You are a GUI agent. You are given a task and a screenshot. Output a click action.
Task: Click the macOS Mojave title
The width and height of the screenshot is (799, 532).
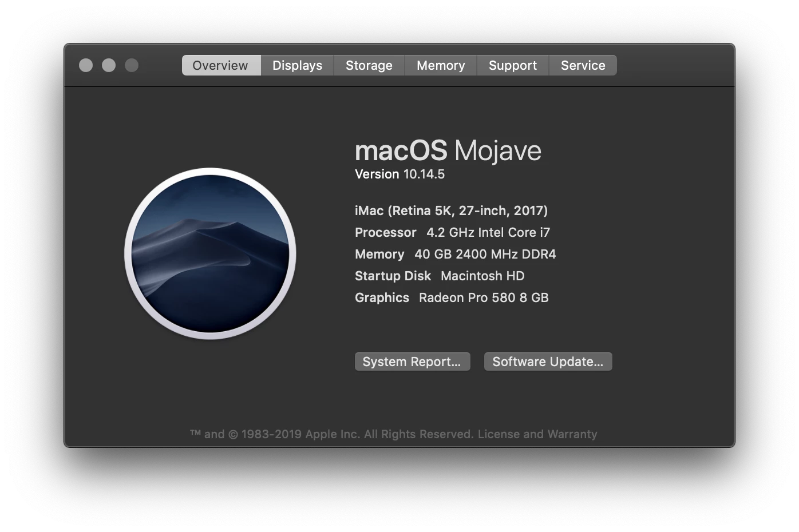click(x=448, y=150)
